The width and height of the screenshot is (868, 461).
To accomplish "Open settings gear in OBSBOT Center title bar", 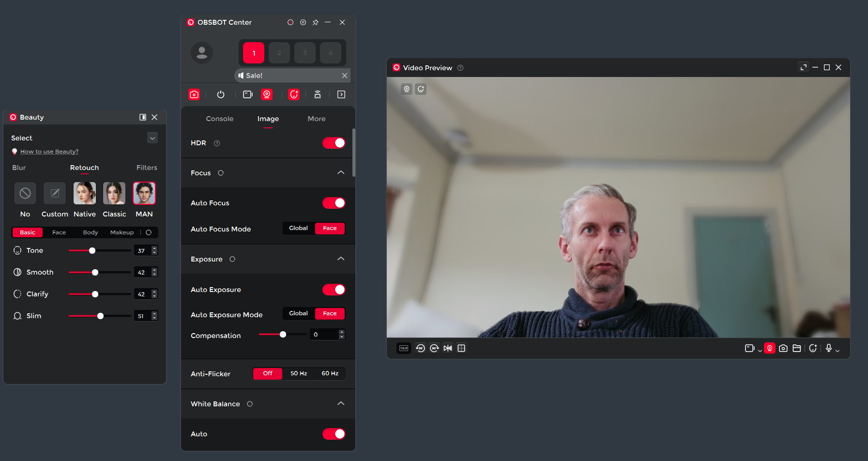I will pyautogui.click(x=303, y=22).
